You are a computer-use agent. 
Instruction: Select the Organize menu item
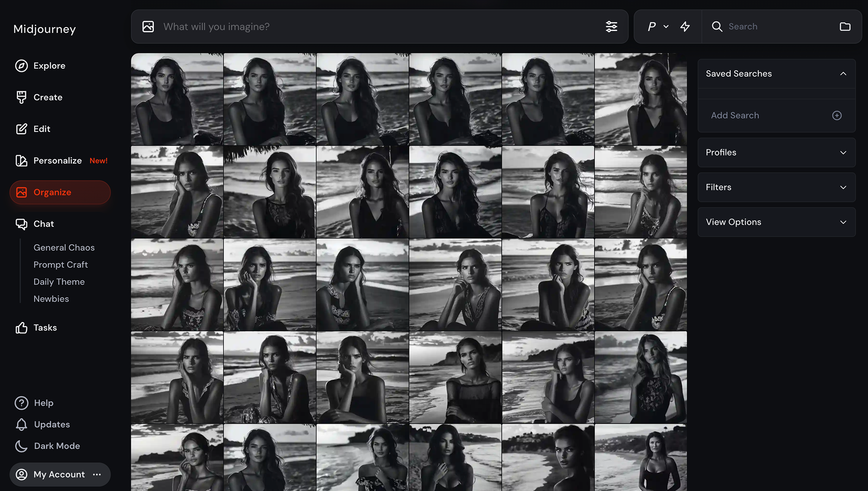[60, 192]
